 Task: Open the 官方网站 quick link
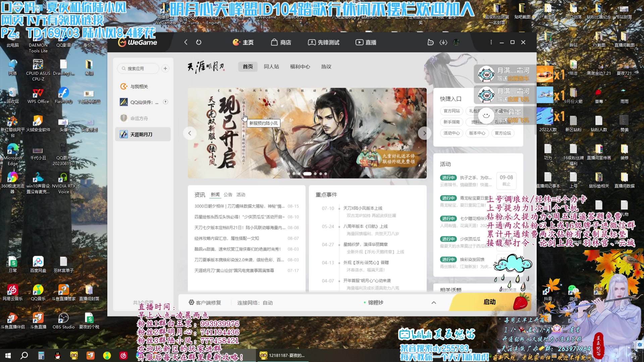451,111
